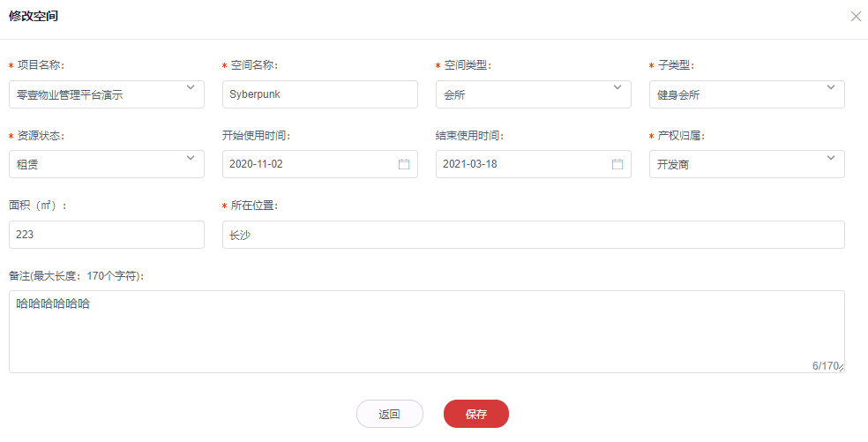Click the 空间名称 field containing Syberpunk
868x442 pixels.
pos(320,94)
